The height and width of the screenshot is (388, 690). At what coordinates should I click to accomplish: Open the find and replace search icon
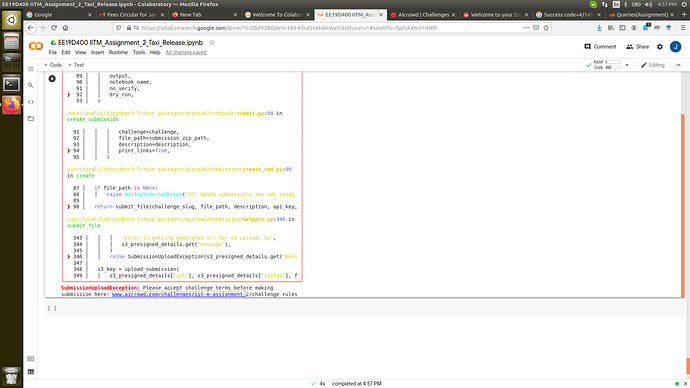[x=30, y=85]
